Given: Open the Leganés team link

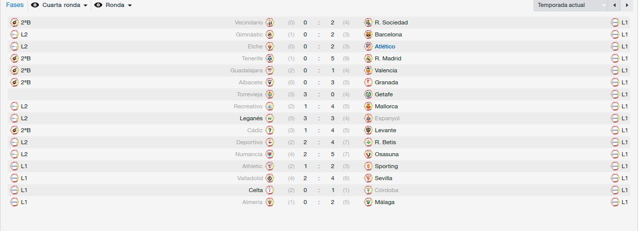Looking at the screenshot, I should point(251,118).
